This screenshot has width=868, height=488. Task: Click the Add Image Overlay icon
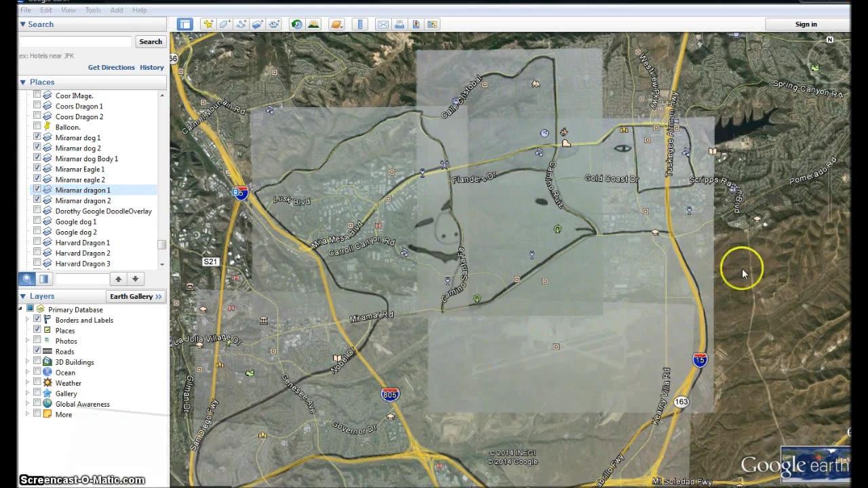click(x=258, y=24)
